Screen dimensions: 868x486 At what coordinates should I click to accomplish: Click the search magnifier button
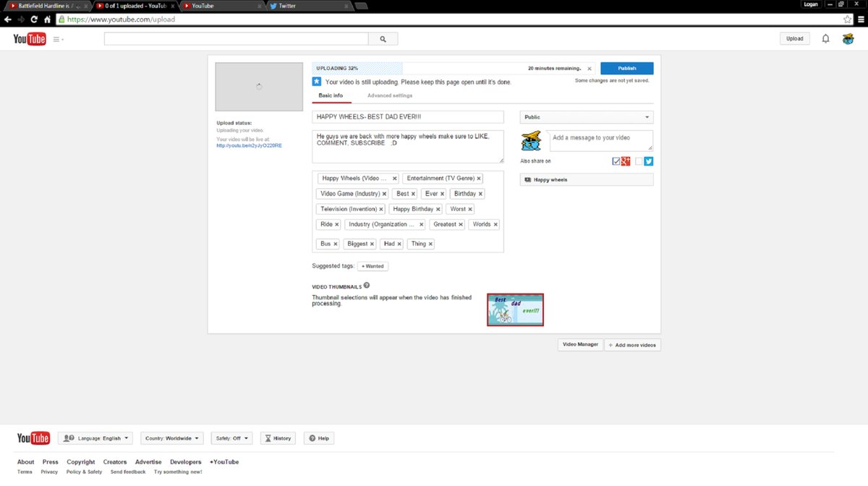[383, 39]
